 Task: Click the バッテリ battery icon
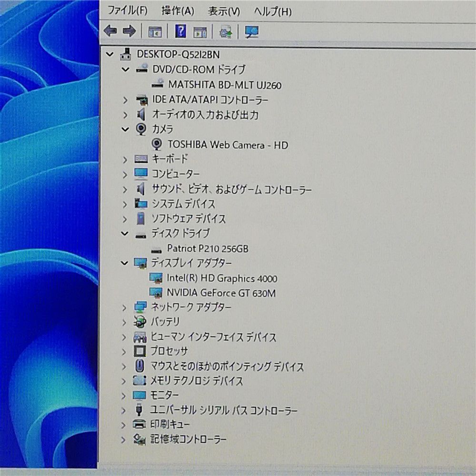click(140, 321)
